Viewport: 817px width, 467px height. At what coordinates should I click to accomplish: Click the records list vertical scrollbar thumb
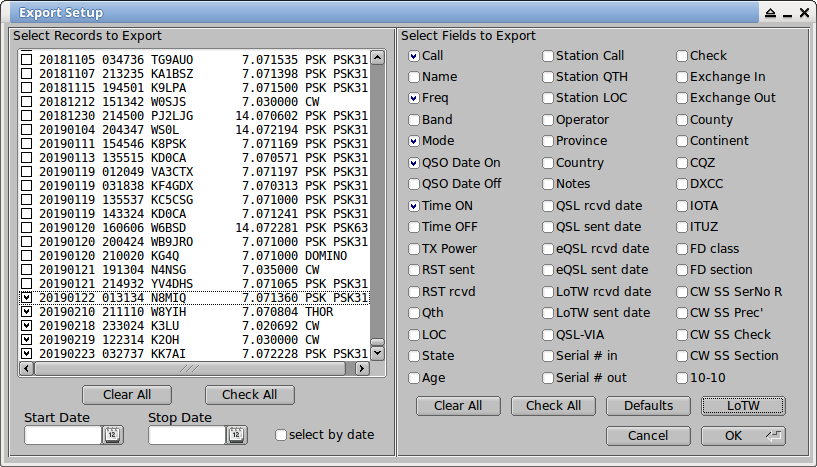pyautogui.click(x=378, y=342)
